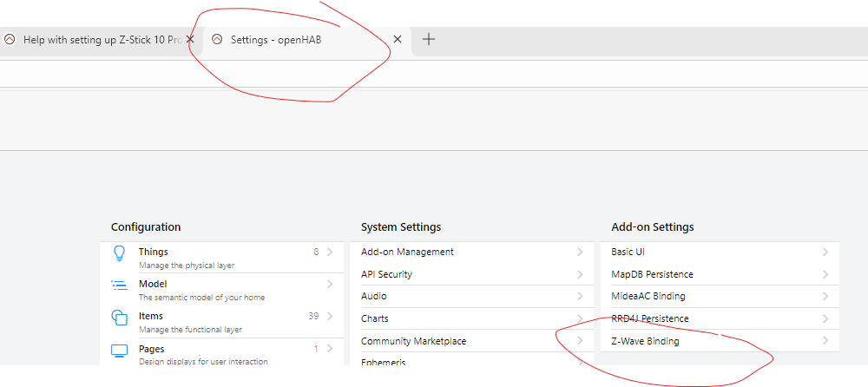Open the Community Marketplace settings
This screenshot has height=387, width=868.
(x=413, y=341)
